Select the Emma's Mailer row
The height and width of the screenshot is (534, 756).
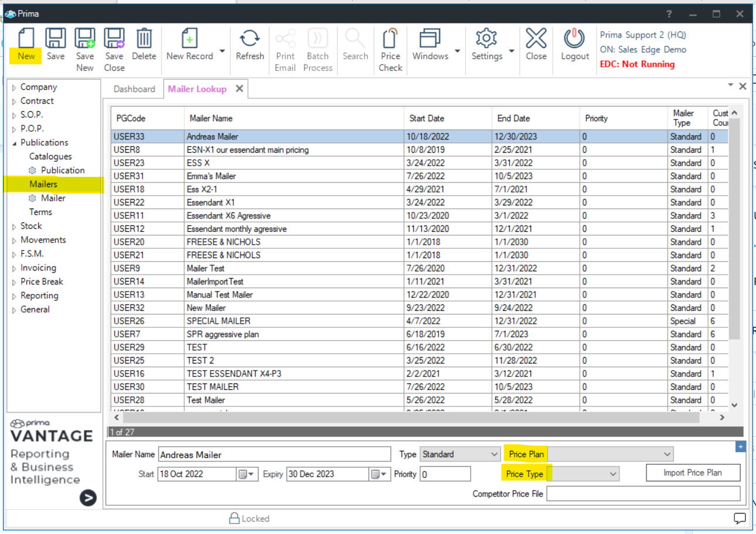pos(420,176)
